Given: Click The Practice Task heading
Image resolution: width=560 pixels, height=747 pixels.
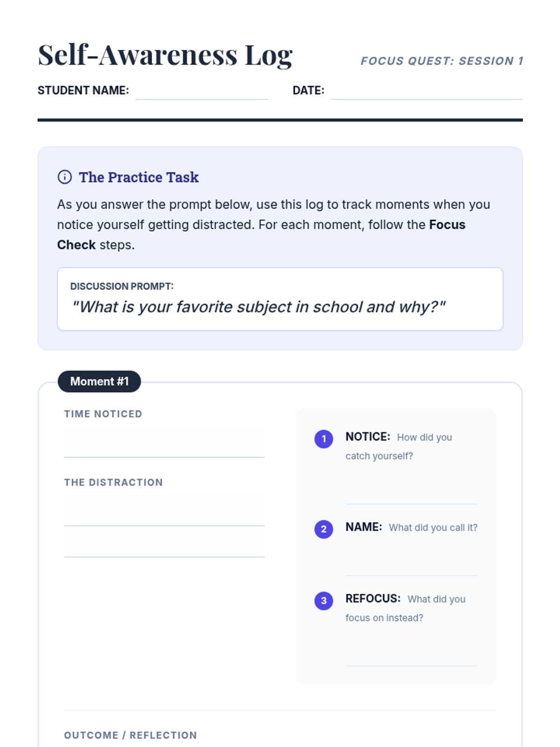Looking at the screenshot, I should pos(139,177).
